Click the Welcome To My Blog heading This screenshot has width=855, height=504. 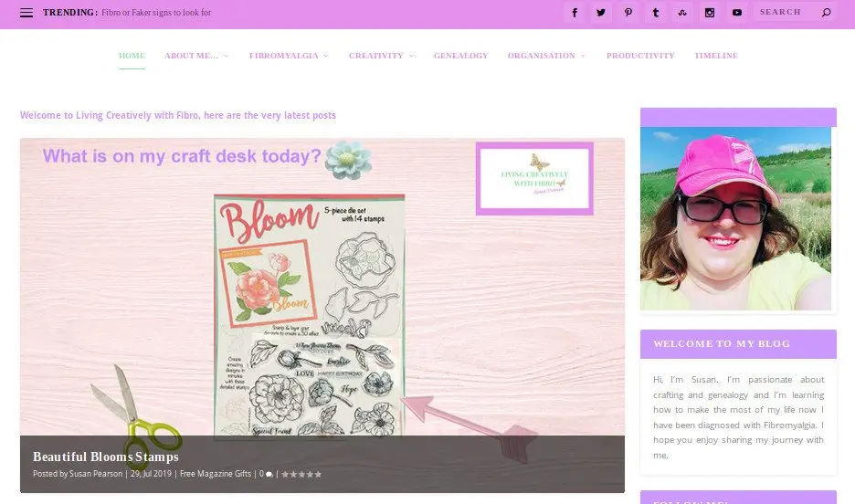coord(722,344)
